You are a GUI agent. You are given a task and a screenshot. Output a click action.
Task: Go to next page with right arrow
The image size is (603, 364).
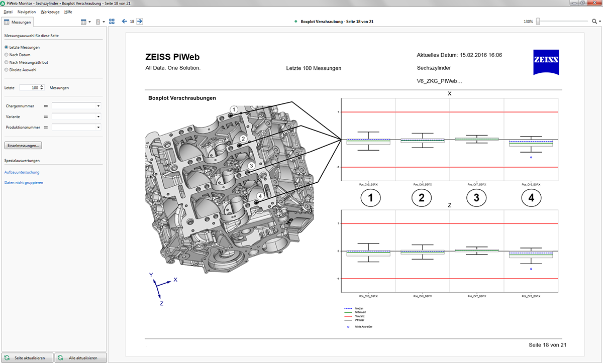click(x=140, y=22)
